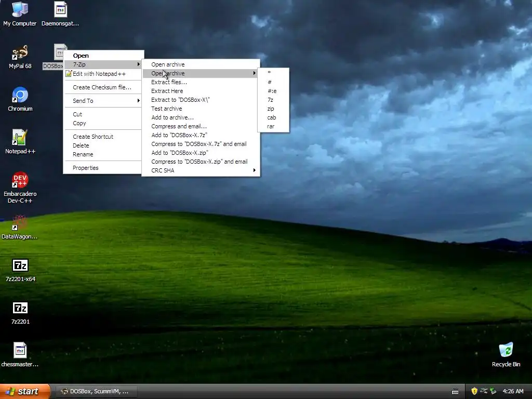
Task: Open Properties from the context menu
Action: [103, 168]
